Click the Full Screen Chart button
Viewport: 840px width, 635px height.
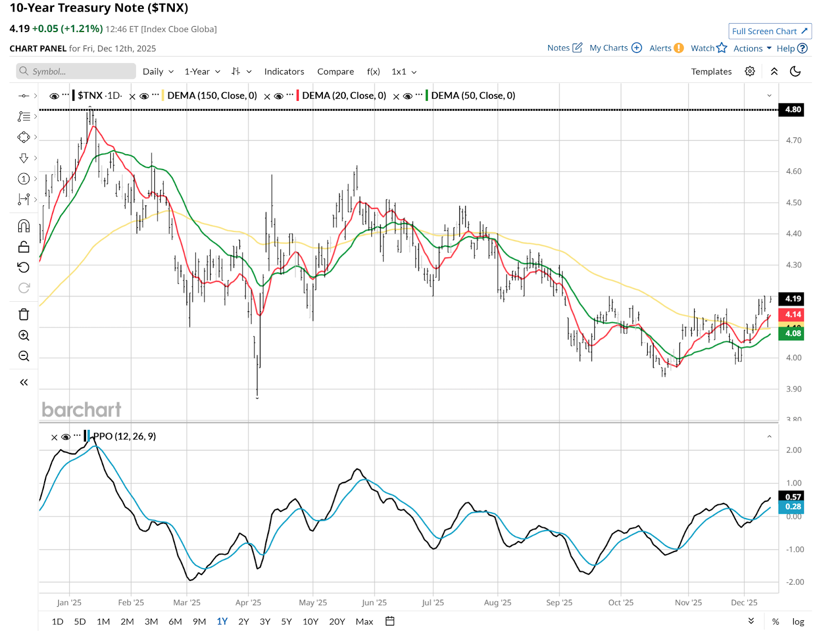tap(770, 31)
